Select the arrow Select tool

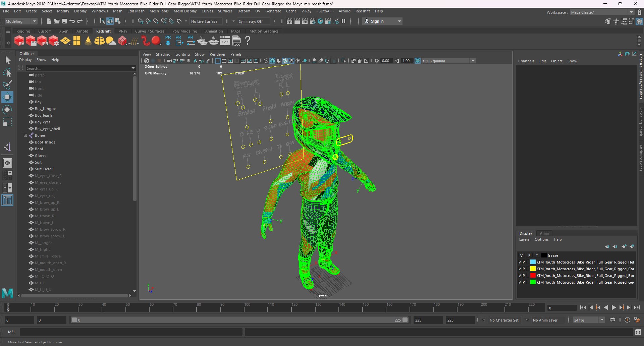pos(7,60)
